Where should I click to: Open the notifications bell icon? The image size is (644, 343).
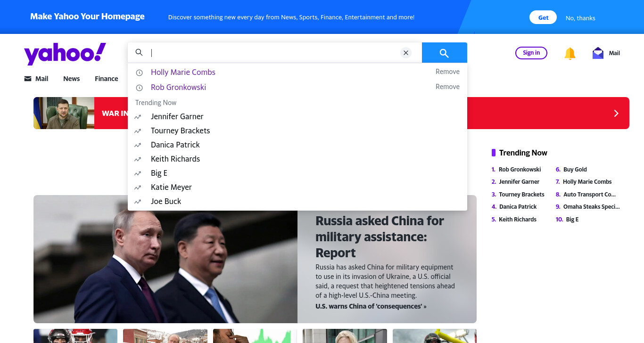[570, 53]
